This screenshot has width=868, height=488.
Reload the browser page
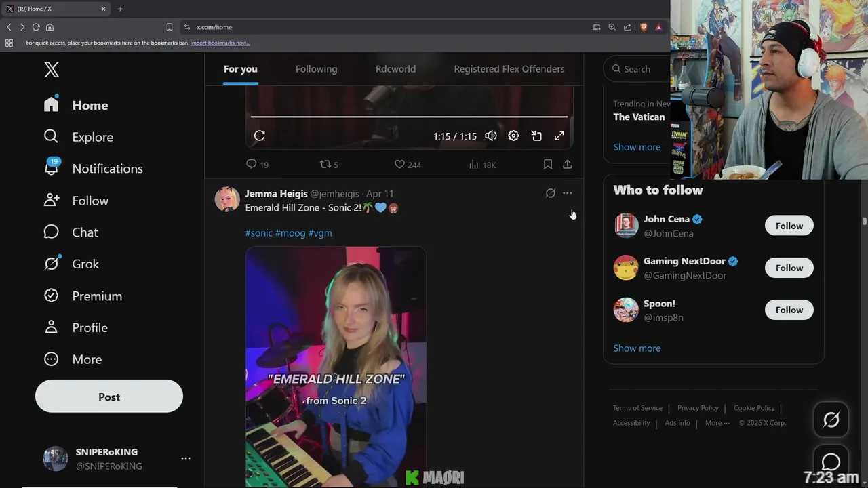36,27
